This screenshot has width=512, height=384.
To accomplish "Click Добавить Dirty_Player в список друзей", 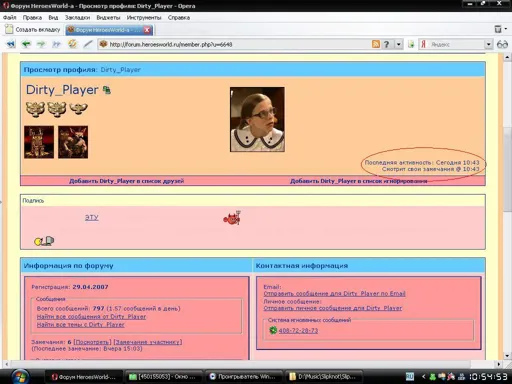I will pyautogui.click(x=127, y=181).
